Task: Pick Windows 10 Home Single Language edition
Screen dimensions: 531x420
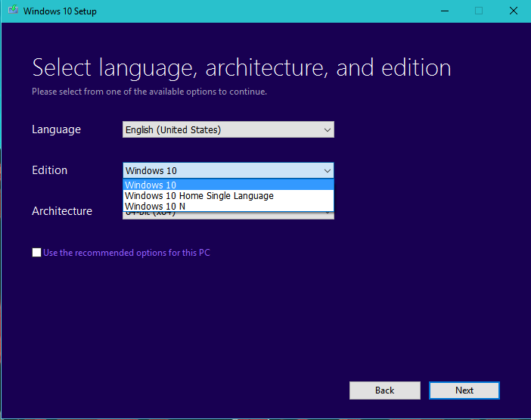Action: (x=228, y=196)
